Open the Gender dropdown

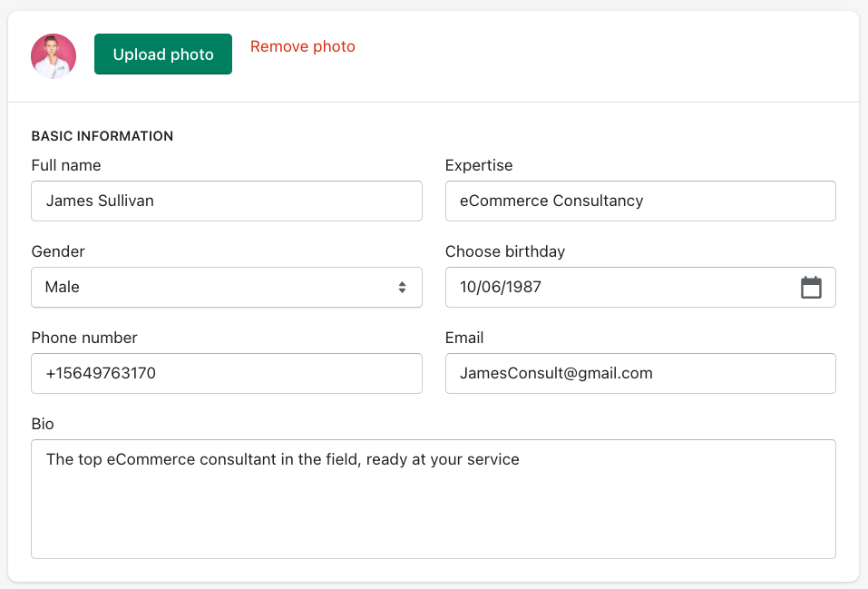tap(227, 287)
